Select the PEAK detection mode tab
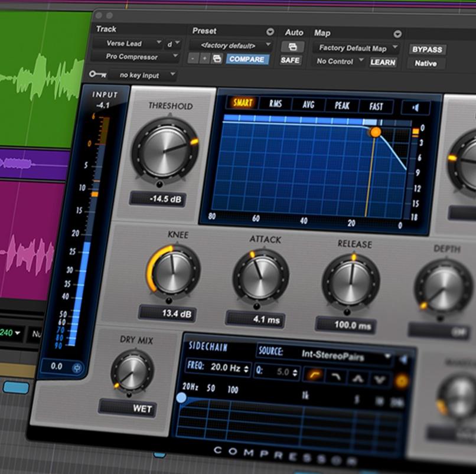 (x=342, y=106)
